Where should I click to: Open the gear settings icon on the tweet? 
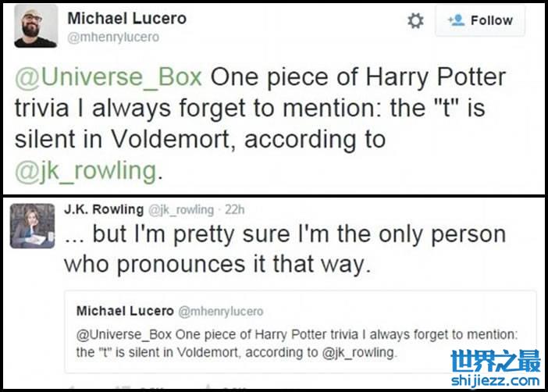click(416, 22)
